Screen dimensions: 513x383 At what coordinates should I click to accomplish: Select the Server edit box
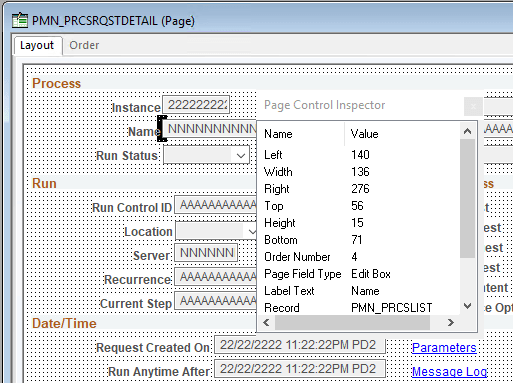206,253
